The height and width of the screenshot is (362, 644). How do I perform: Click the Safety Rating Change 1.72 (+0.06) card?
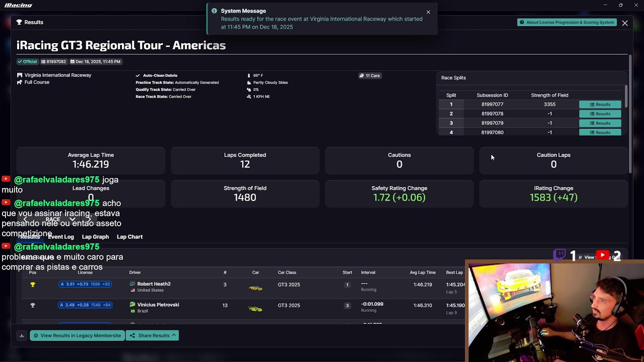[399, 194]
